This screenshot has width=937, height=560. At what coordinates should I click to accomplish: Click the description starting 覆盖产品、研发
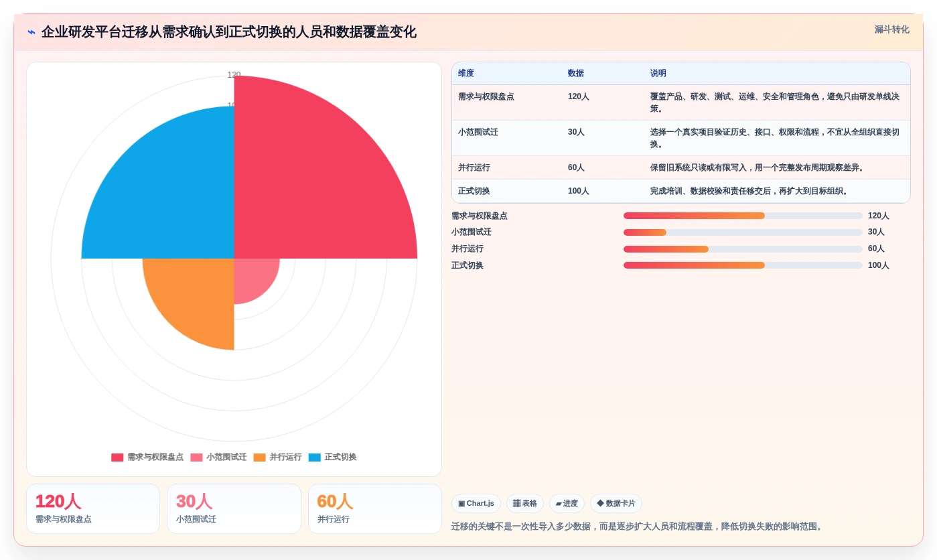point(775,102)
